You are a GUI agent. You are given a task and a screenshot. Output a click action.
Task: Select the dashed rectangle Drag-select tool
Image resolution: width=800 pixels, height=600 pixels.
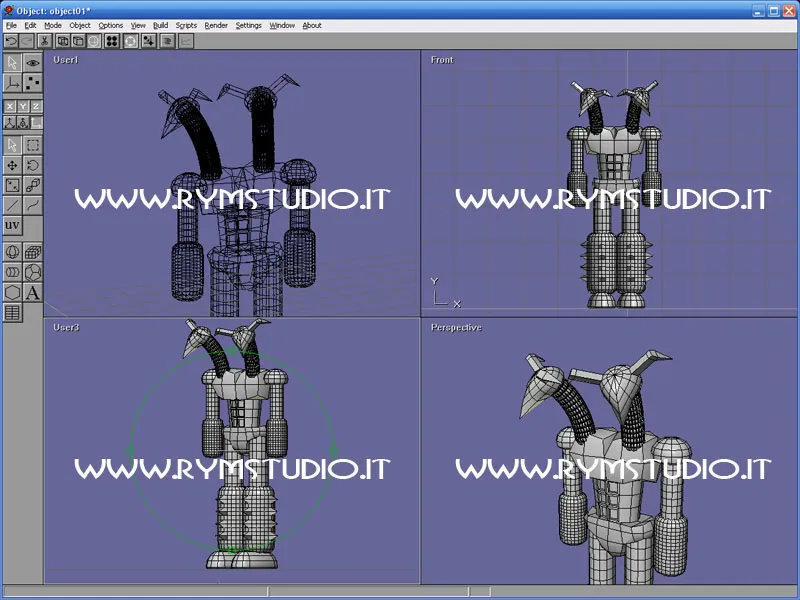tap(33, 145)
